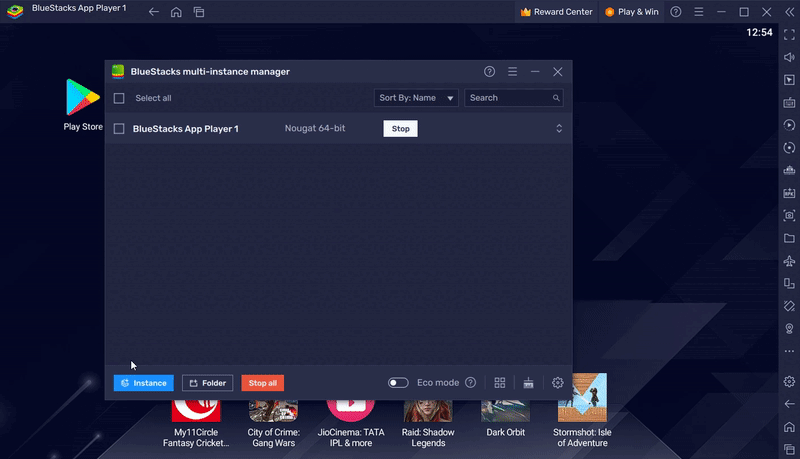Click the Folder button

click(208, 383)
